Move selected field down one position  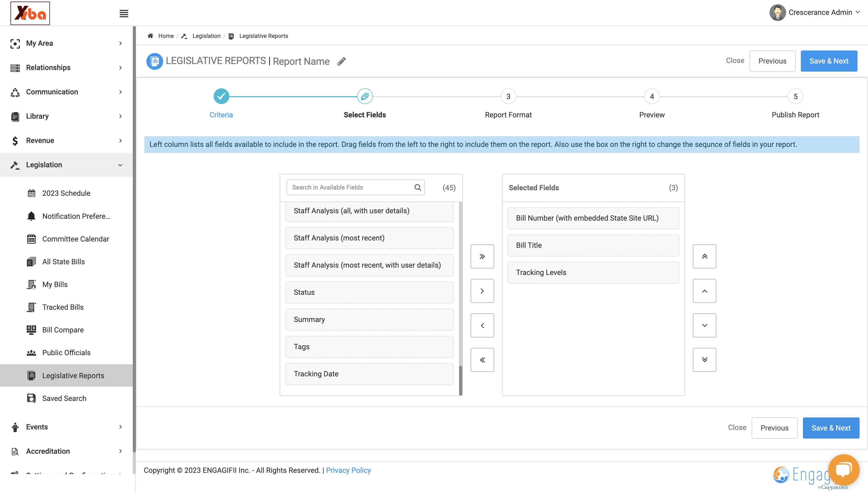[x=704, y=326]
